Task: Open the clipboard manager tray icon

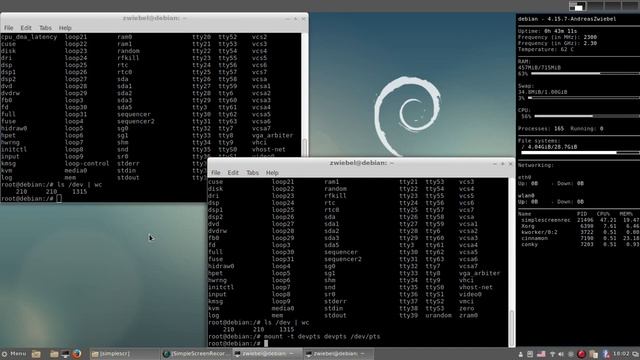Action: 593,354
